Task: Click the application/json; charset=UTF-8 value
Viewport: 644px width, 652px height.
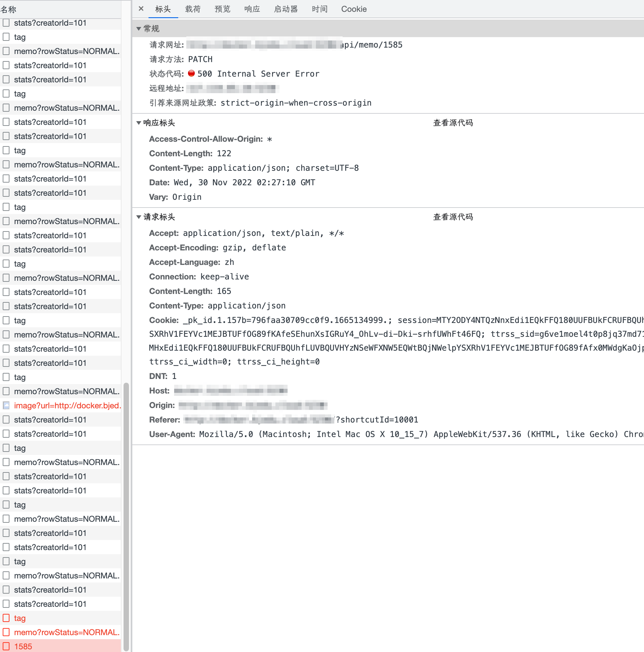Action: pos(283,168)
